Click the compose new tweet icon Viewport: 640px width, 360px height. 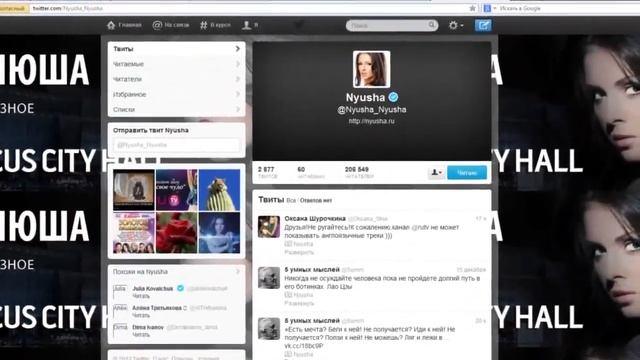tap(483, 25)
